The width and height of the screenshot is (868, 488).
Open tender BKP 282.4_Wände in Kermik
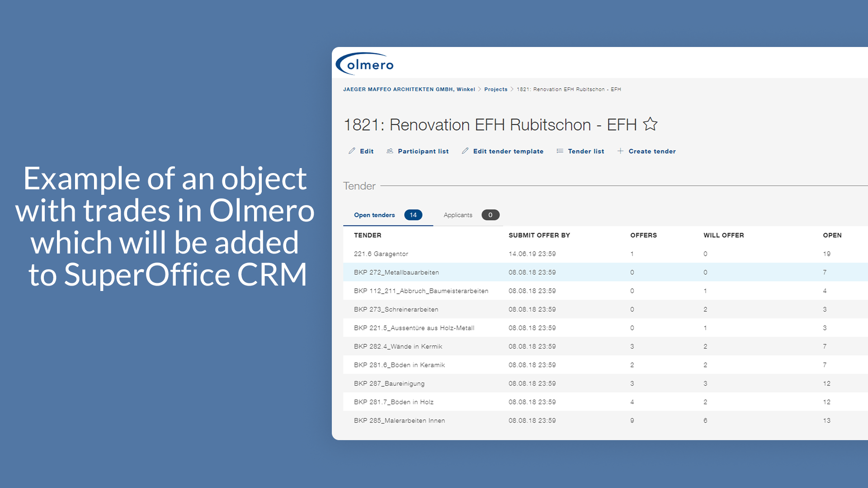(x=398, y=347)
